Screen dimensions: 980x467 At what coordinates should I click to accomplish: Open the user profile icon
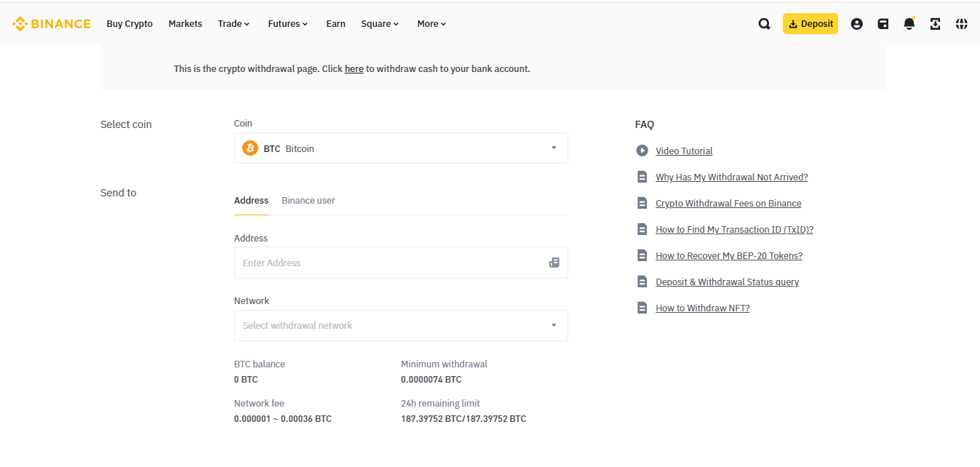point(856,24)
